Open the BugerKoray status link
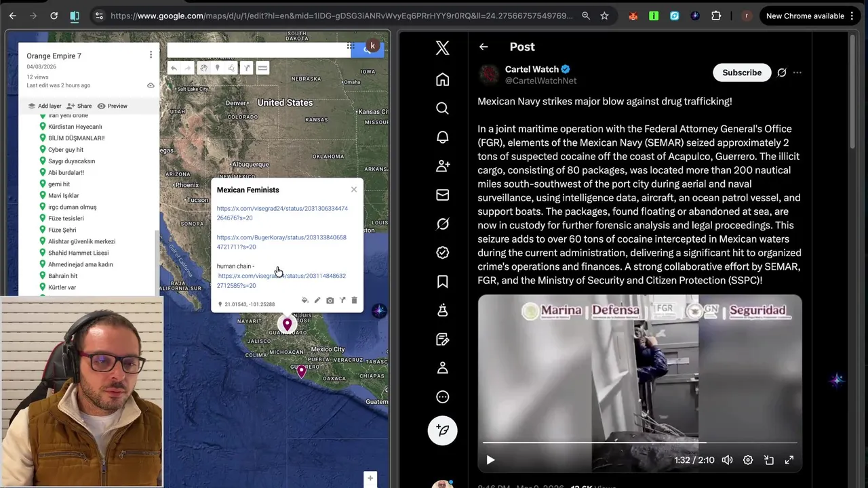The height and width of the screenshot is (488, 868). click(281, 242)
